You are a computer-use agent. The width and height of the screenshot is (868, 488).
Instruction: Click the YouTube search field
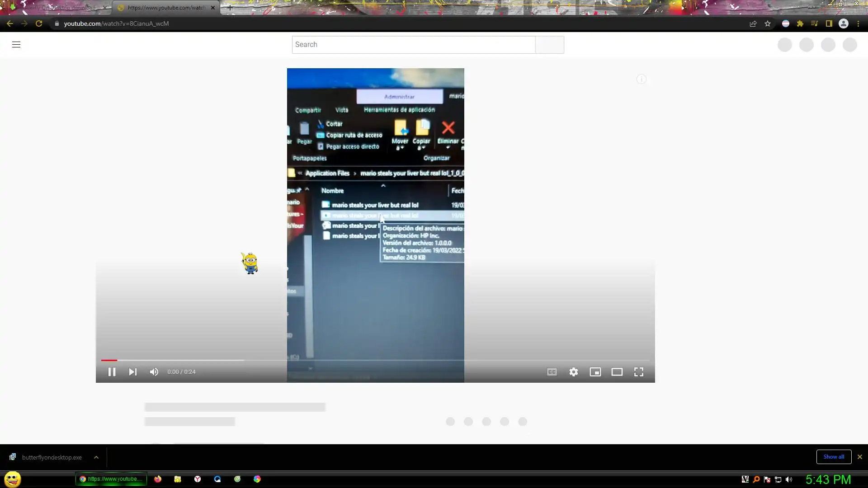tap(413, 44)
